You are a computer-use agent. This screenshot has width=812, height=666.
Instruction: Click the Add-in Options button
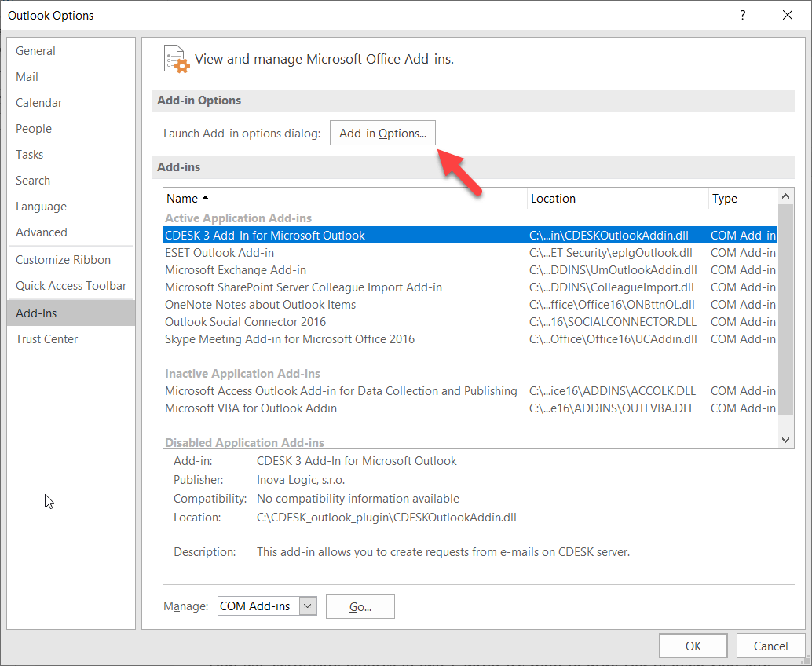[x=382, y=133]
